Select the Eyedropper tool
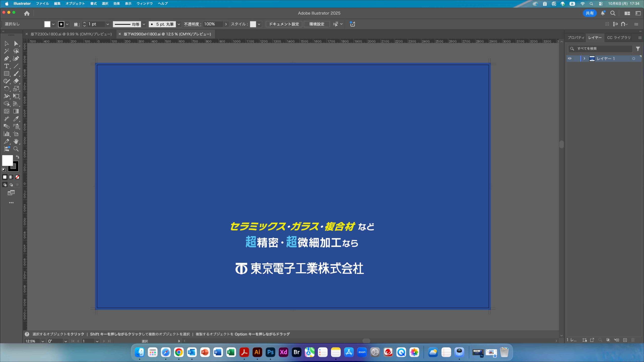 pyautogui.click(x=16, y=119)
